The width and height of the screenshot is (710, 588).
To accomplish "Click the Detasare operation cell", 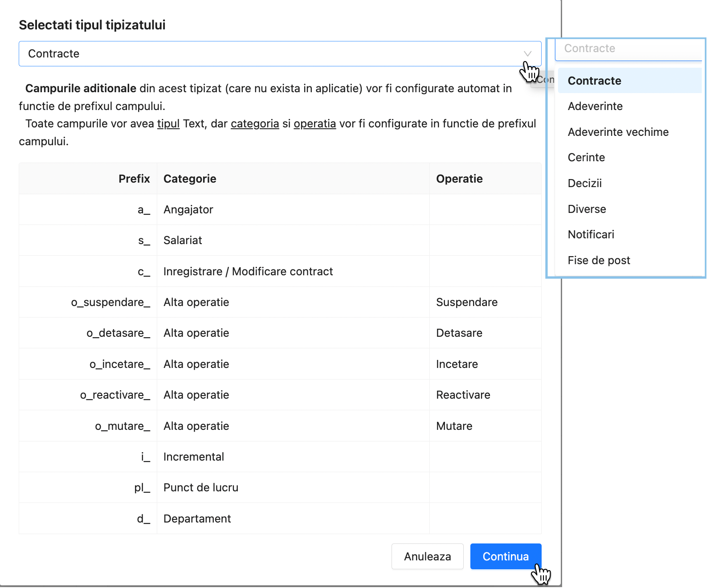I will [486, 333].
